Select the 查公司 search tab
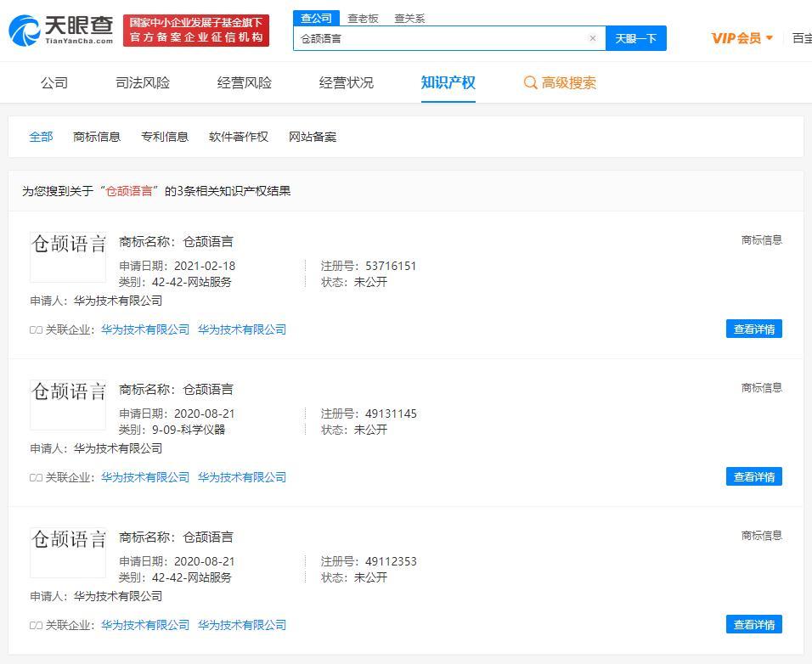 (x=316, y=18)
